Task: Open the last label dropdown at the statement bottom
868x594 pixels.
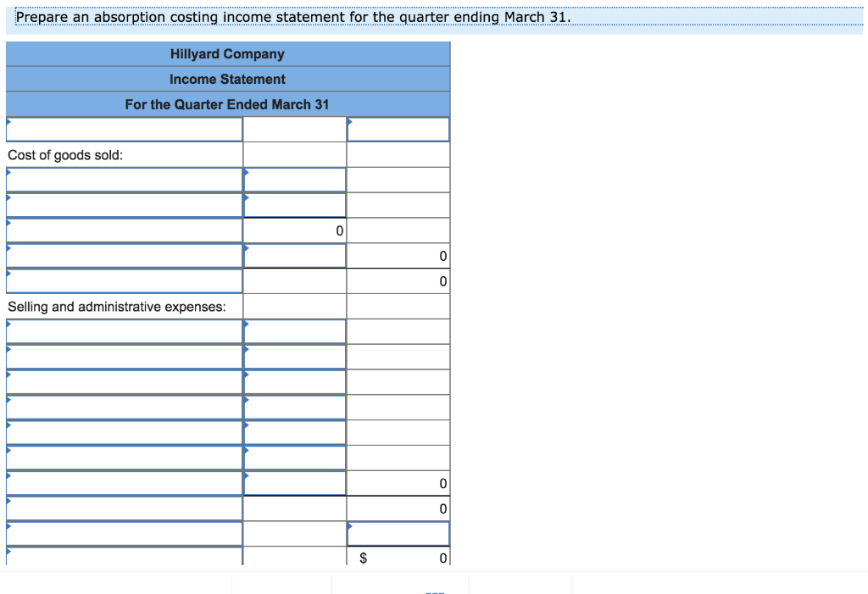Action: click(x=124, y=558)
